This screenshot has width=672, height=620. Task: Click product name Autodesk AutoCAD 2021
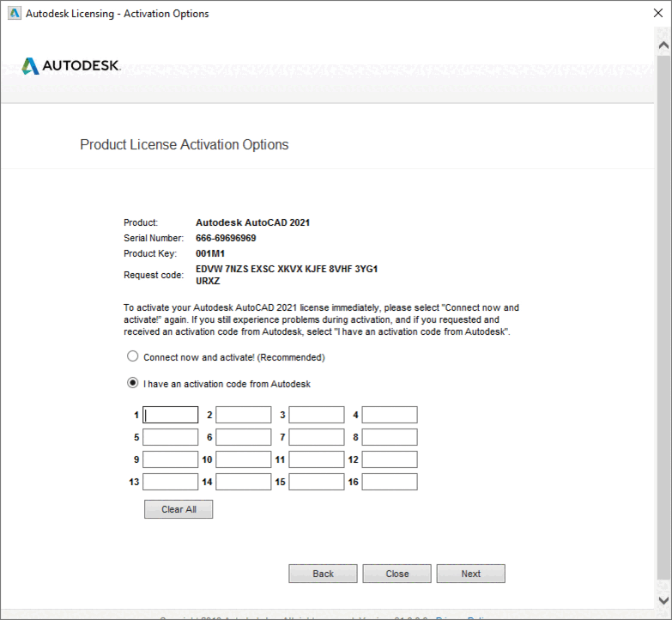pos(252,222)
